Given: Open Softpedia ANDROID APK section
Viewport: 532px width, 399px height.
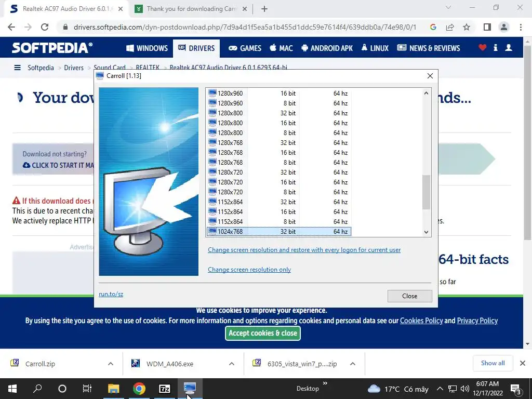Looking at the screenshot, I should pos(327,48).
